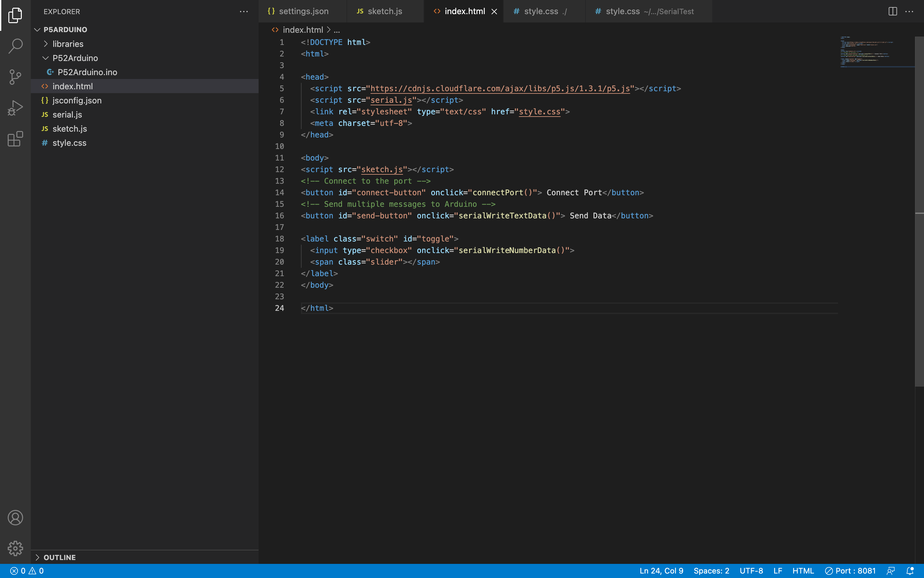Open the Source Control view icon
Image resolution: width=924 pixels, height=578 pixels.
15,77
